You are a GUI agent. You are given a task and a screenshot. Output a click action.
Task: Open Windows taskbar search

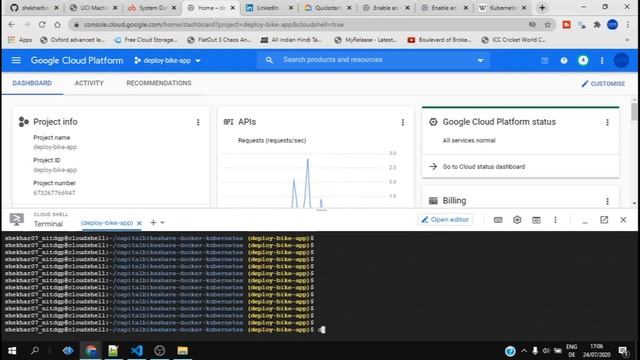pyautogui.click(x=35, y=351)
